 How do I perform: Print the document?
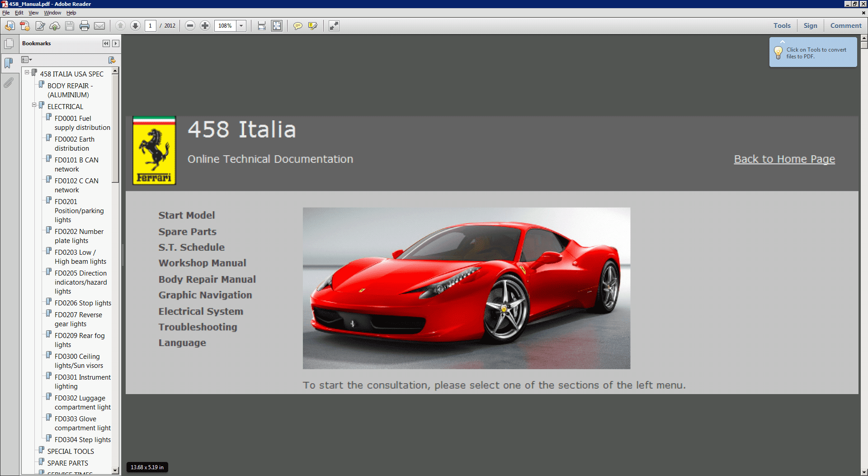pos(85,26)
